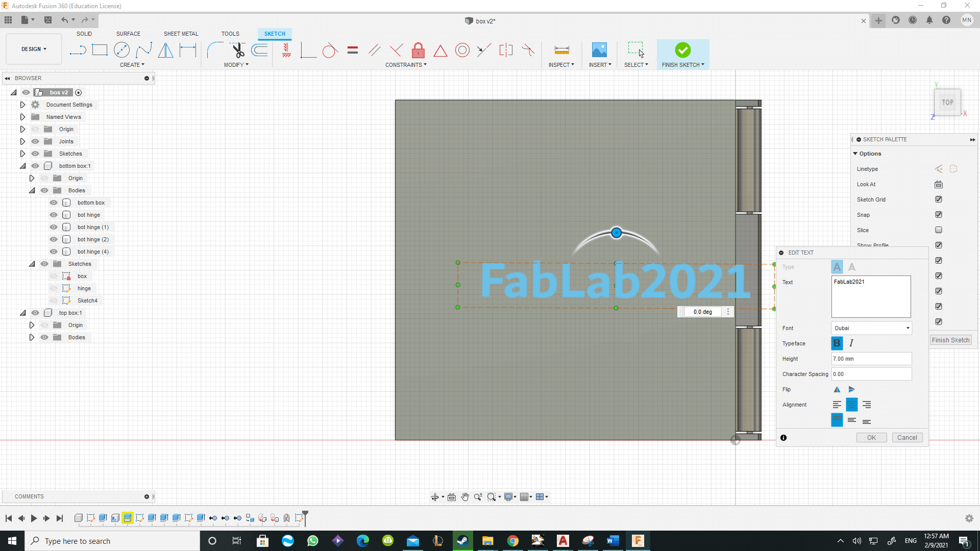Click OK in Edit Text dialog

[871, 438]
